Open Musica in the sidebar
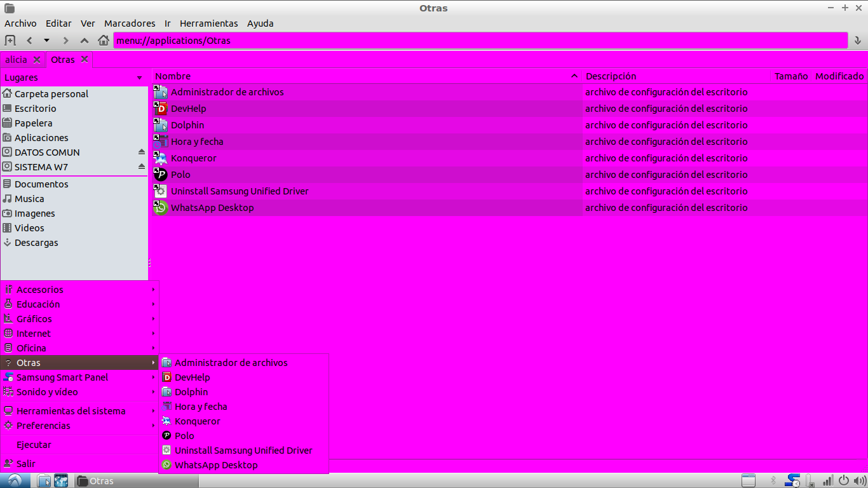868x488 pixels. 74,199
